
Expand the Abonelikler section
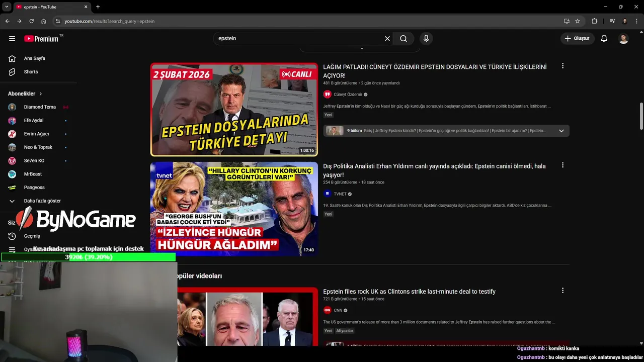coord(25,94)
